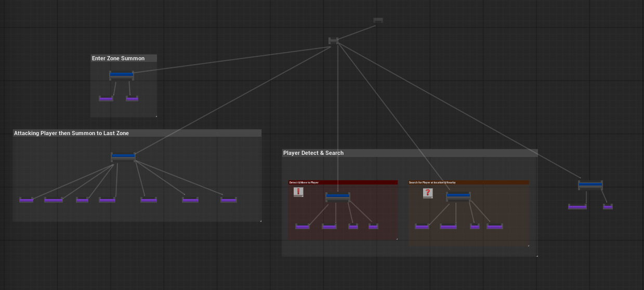Select blue composite node in Search for Player group

[x=458, y=197]
